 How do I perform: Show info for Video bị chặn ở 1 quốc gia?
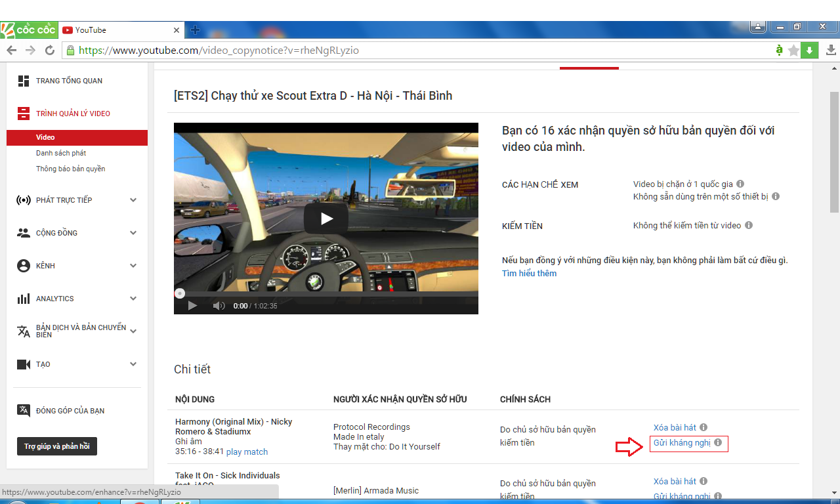(x=740, y=184)
